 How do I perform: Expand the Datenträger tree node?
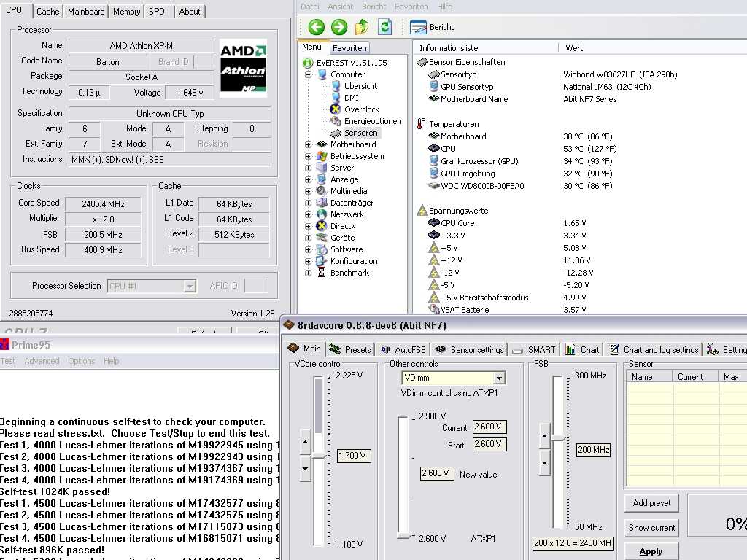click(x=309, y=203)
